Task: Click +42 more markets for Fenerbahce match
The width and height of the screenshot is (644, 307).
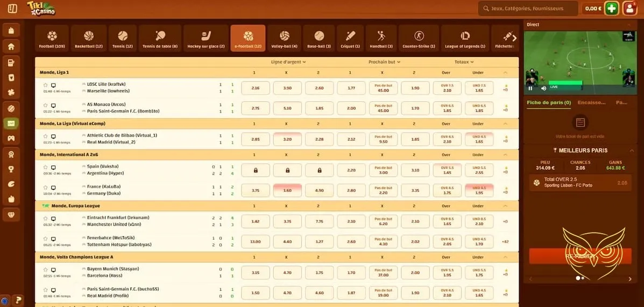Action: pyautogui.click(x=505, y=242)
